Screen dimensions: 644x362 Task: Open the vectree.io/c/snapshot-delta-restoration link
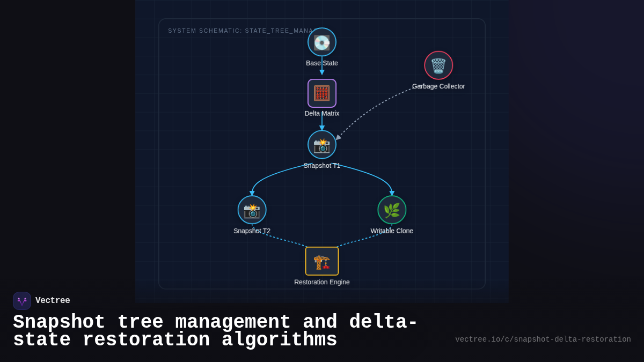tap(543, 339)
